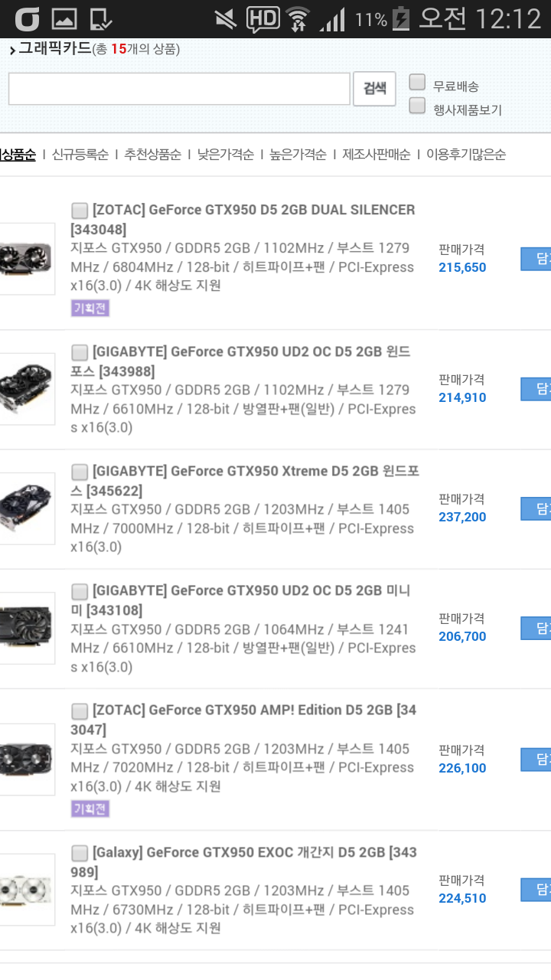Open the ZOTAC DUAL SILENCER product thumbnail

(x=26, y=259)
